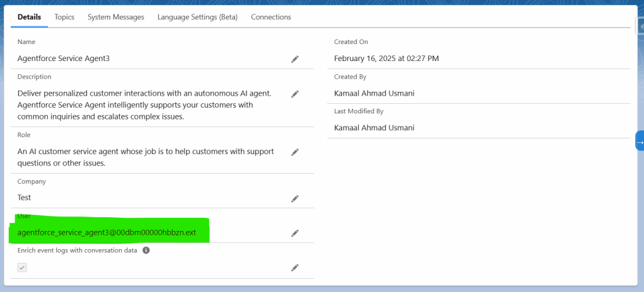Select the Details tab

29,17
